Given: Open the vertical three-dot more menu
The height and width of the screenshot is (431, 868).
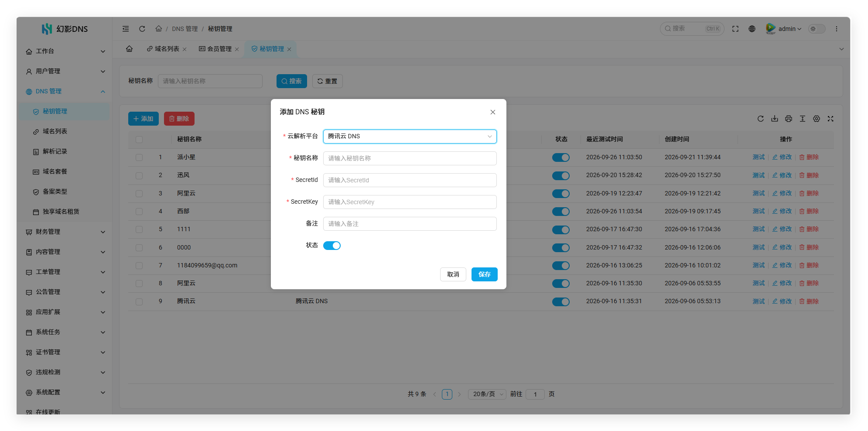Looking at the screenshot, I should pos(837,29).
